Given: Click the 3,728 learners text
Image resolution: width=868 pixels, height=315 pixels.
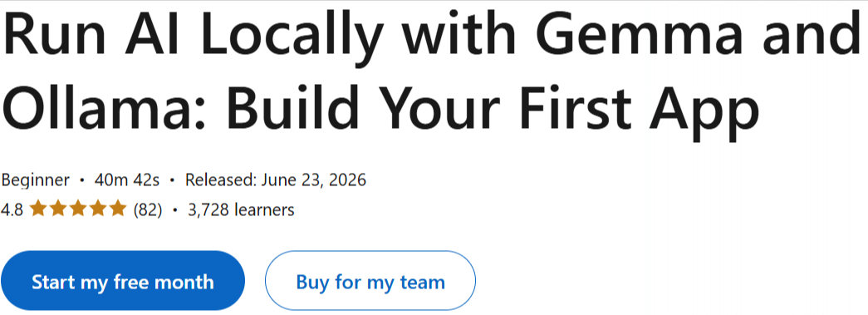Looking at the screenshot, I should pos(242,210).
